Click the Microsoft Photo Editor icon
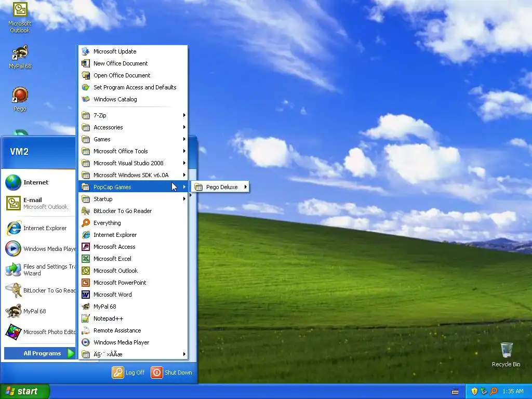The image size is (532, 399). [x=13, y=332]
